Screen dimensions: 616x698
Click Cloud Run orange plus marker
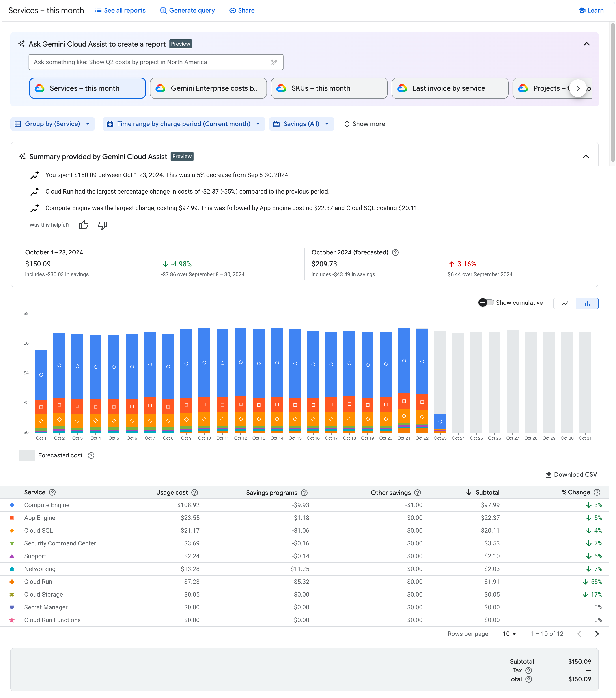12,582
